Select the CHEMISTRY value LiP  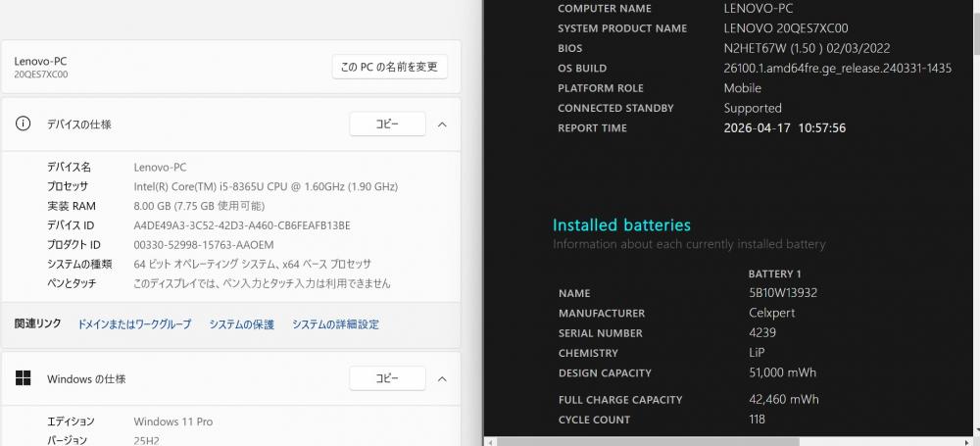[x=757, y=353]
